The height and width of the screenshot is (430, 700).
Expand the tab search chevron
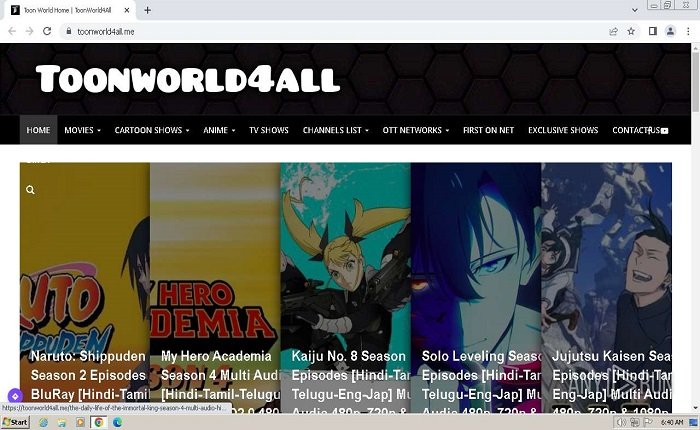(635, 10)
